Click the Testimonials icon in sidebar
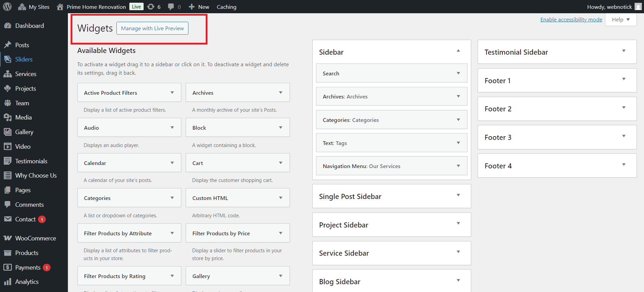644x292 pixels. click(7, 161)
